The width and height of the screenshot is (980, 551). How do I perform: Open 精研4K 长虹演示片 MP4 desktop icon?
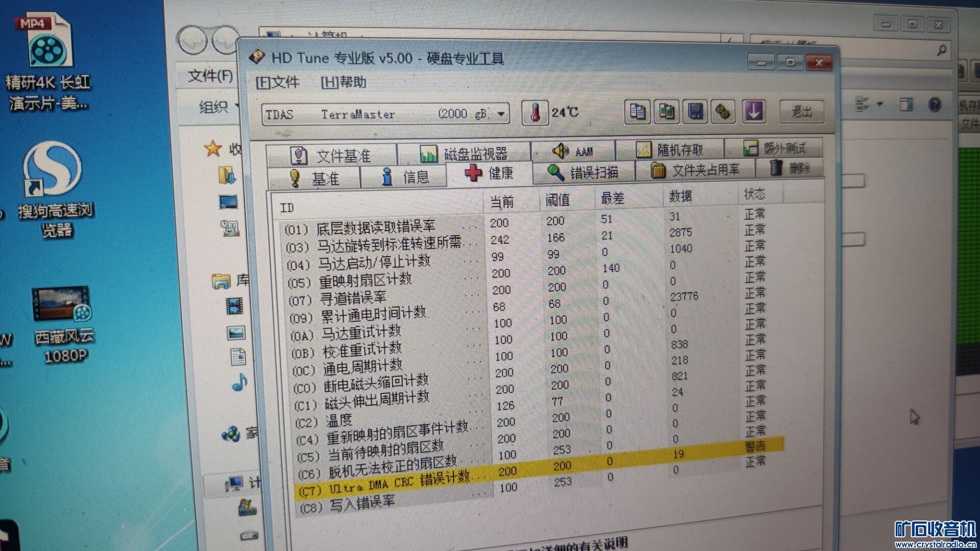tap(50, 61)
